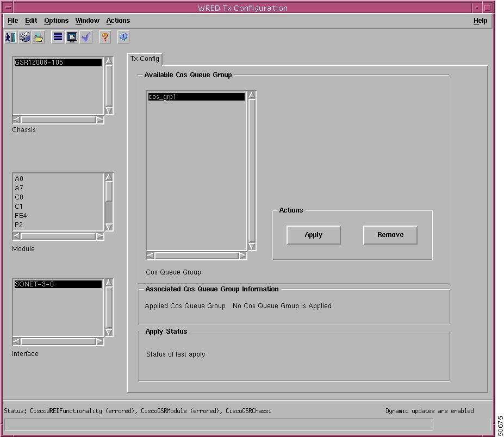Select module C0
504x437 pixels.
(x=58, y=197)
